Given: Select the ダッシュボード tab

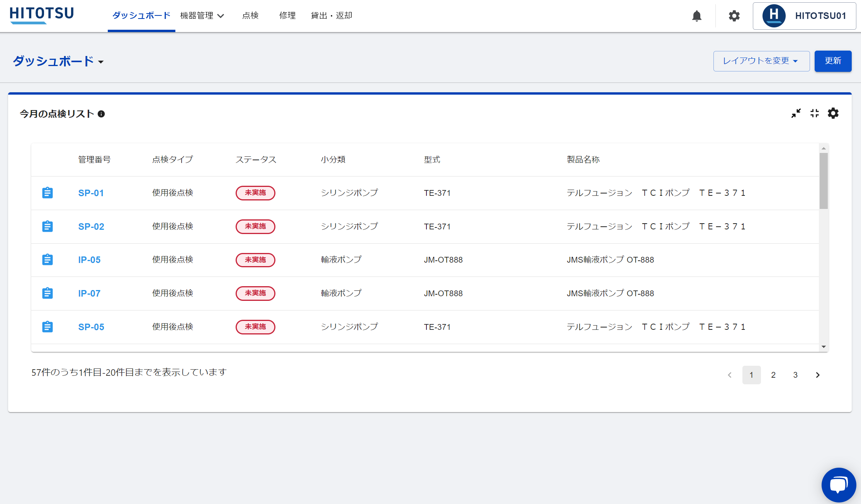Looking at the screenshot, I should point(141,16).
